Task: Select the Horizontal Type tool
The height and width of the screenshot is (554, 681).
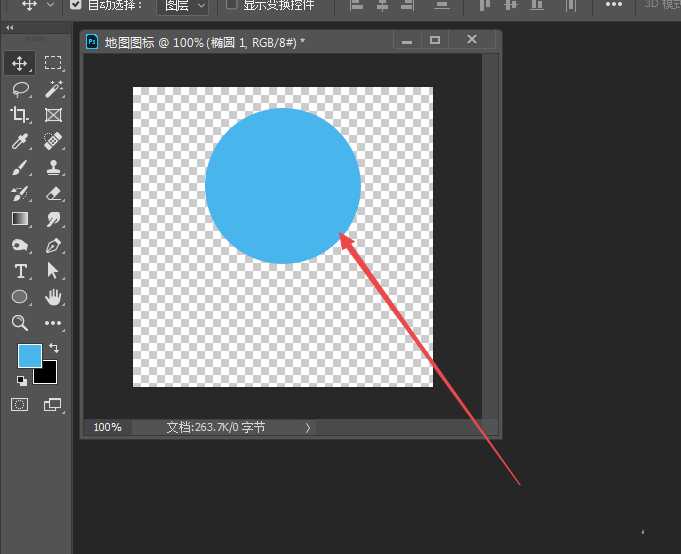Action: [x=20, y=271]
